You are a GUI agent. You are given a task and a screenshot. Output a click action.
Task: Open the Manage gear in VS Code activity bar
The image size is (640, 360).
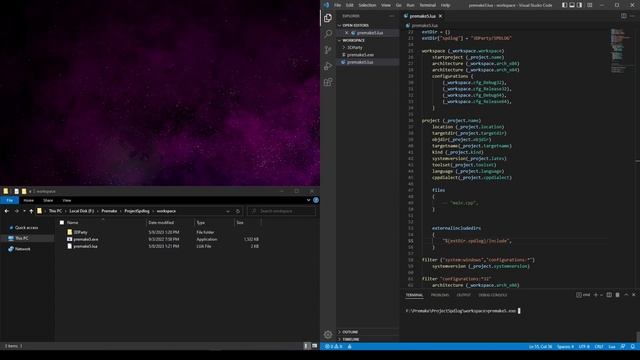click(x=328, y=335)
